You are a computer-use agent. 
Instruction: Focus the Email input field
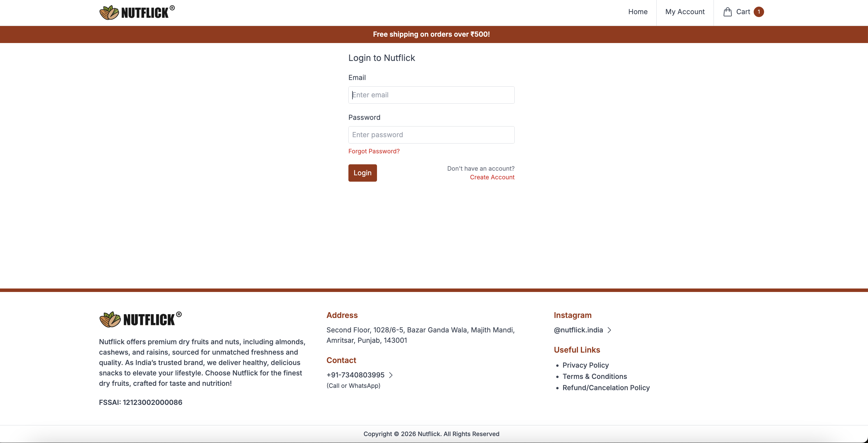click(x=431, y=95)
